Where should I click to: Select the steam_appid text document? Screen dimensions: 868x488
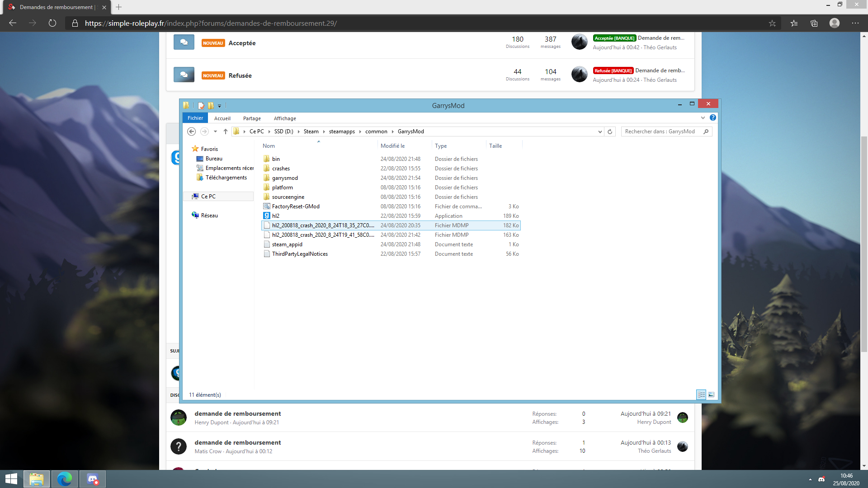(287, 244)
